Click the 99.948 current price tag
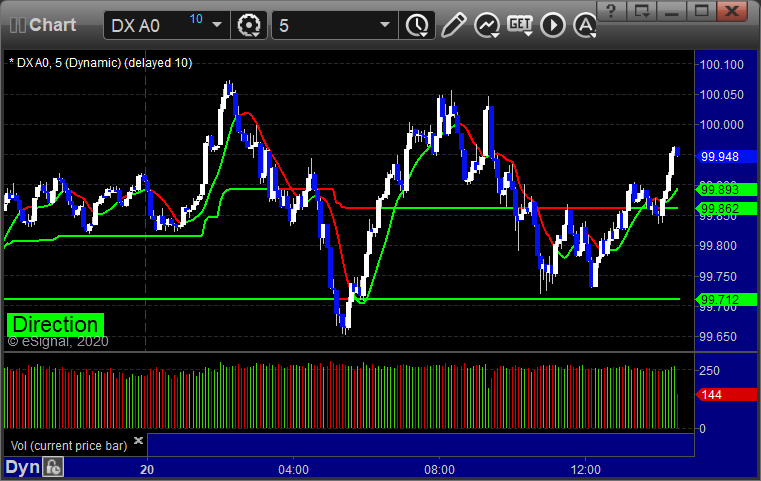The height and width of the screenshot is (481, 761). 726,157
